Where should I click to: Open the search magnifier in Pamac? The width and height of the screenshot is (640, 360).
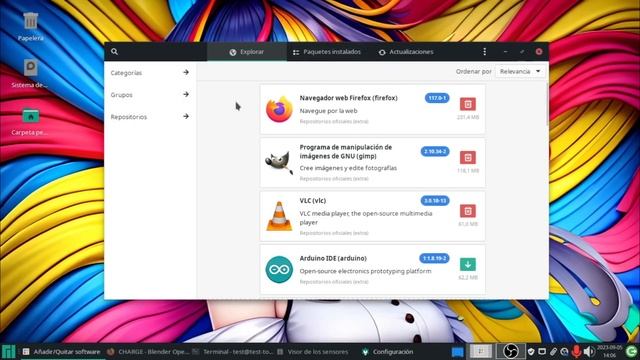pyautogui.click(x=114, y=52)
